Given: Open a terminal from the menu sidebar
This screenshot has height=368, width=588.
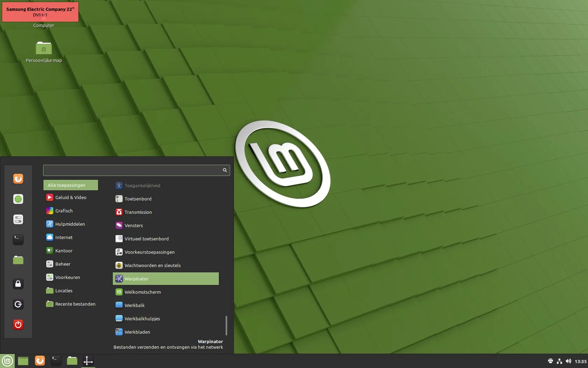Looking at the screenshot, I should tap(18, 240).
